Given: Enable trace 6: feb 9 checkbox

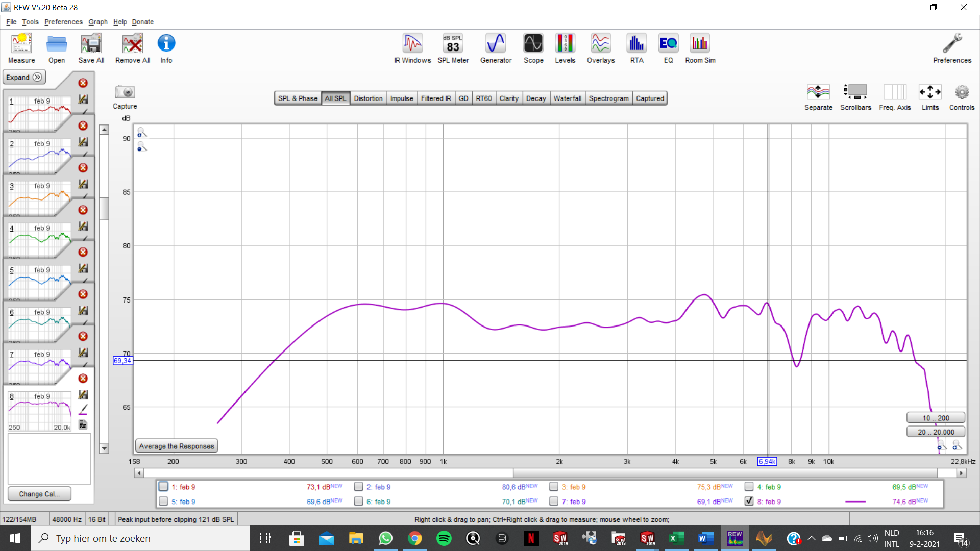Looking at the screenshot, I should point(358,501).
